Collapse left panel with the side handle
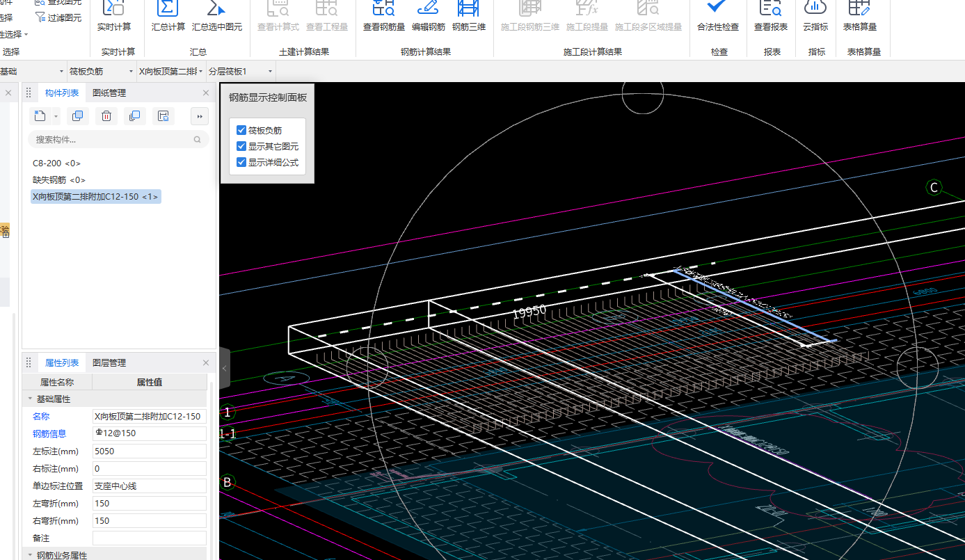 (x=225, y=368)
